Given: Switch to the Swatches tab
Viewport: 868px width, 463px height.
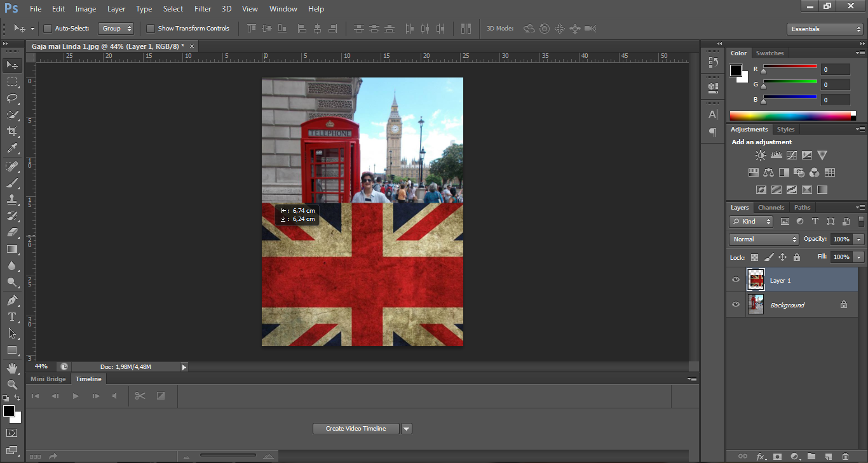Looking at the screenshot, I should (770, 53).
